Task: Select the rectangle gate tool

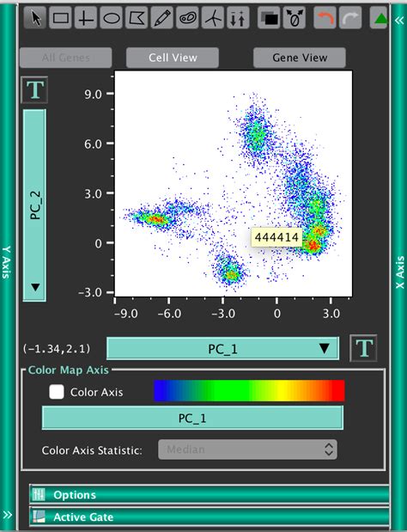Action: [61, 18]
